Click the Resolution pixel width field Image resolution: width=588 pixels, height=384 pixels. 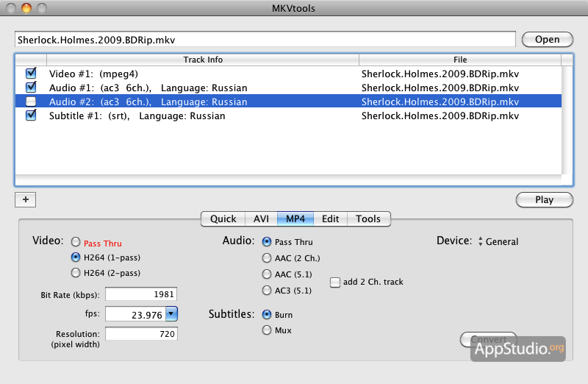[141, 334]
